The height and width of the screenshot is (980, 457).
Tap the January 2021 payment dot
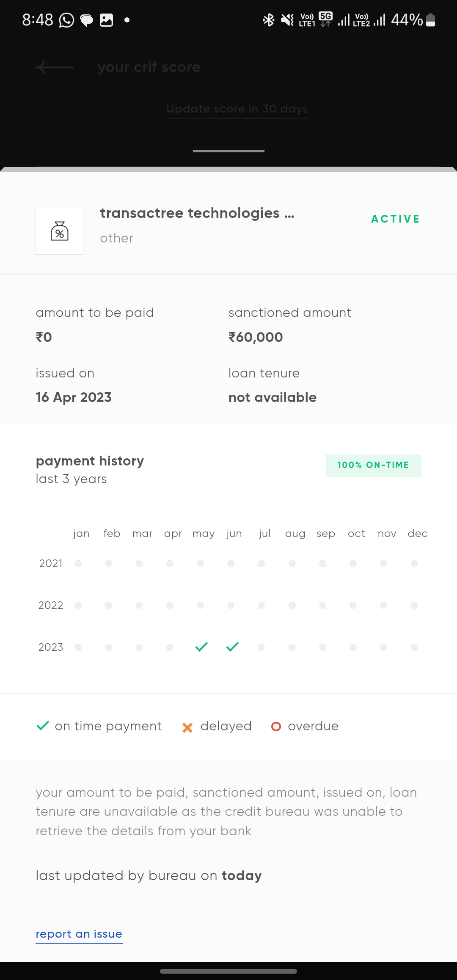[78, 564]
